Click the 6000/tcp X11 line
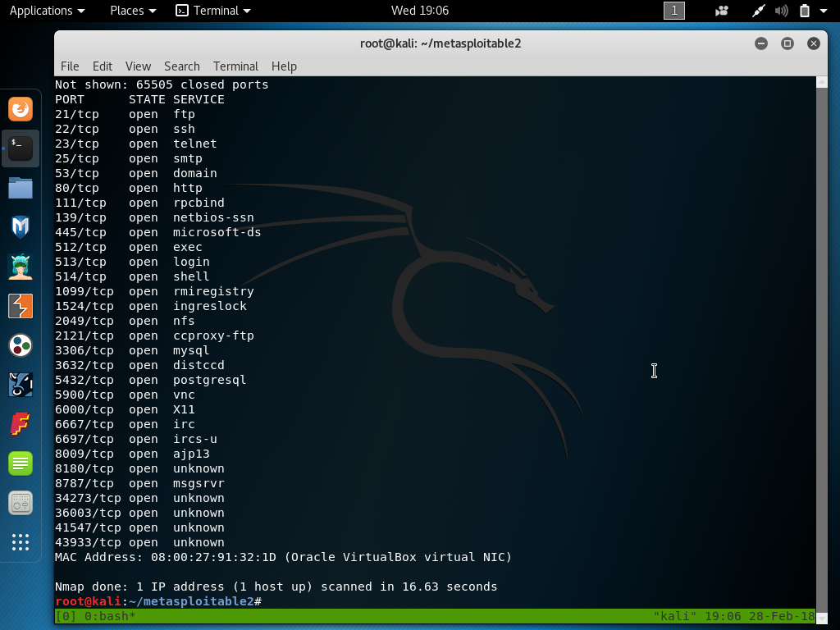840x630 pixels. pos(125,409)
